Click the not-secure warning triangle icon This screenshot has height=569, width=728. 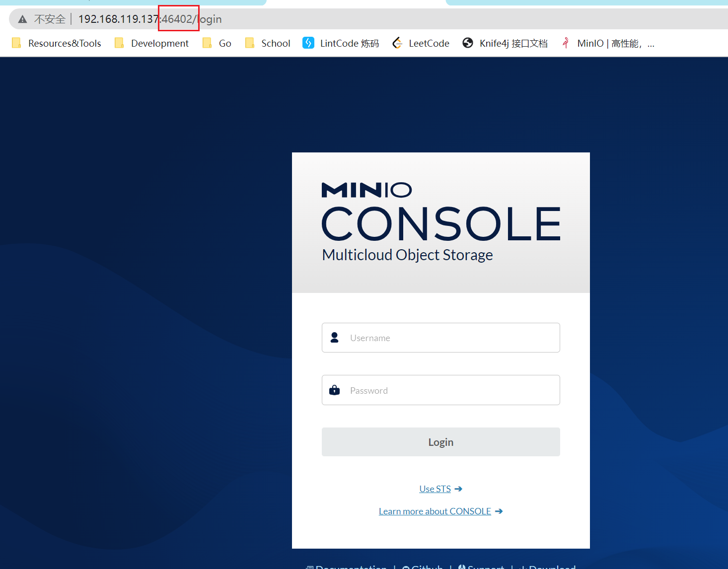(x=22, y=19)
